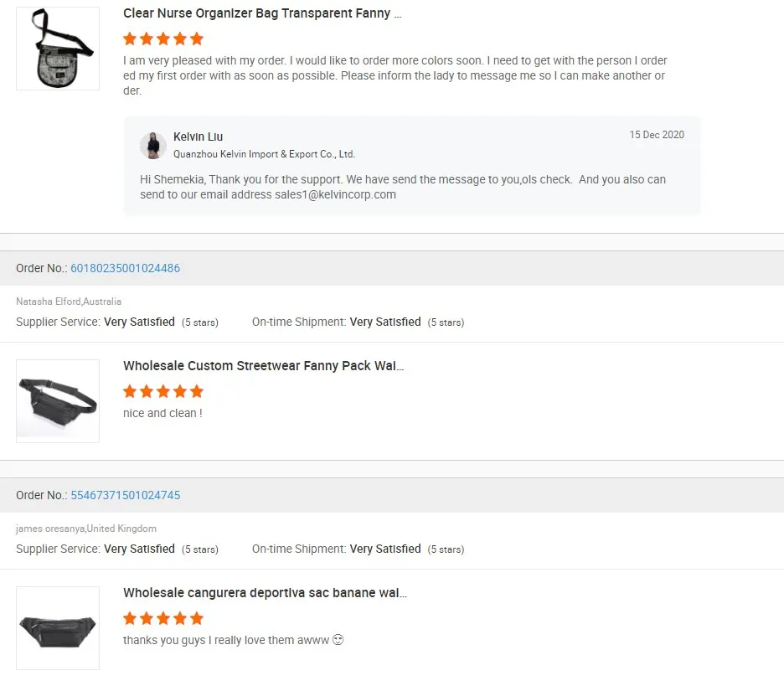Open the Clear Nurse Organizer Bag thumbnail
Viewport: 784px width, 686px height.
point(58,49)
